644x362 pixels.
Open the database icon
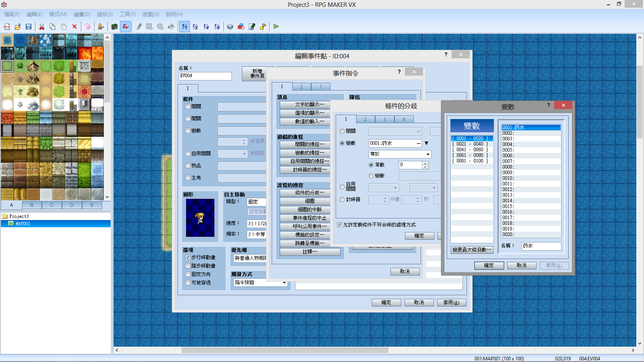tap(230, 27)
